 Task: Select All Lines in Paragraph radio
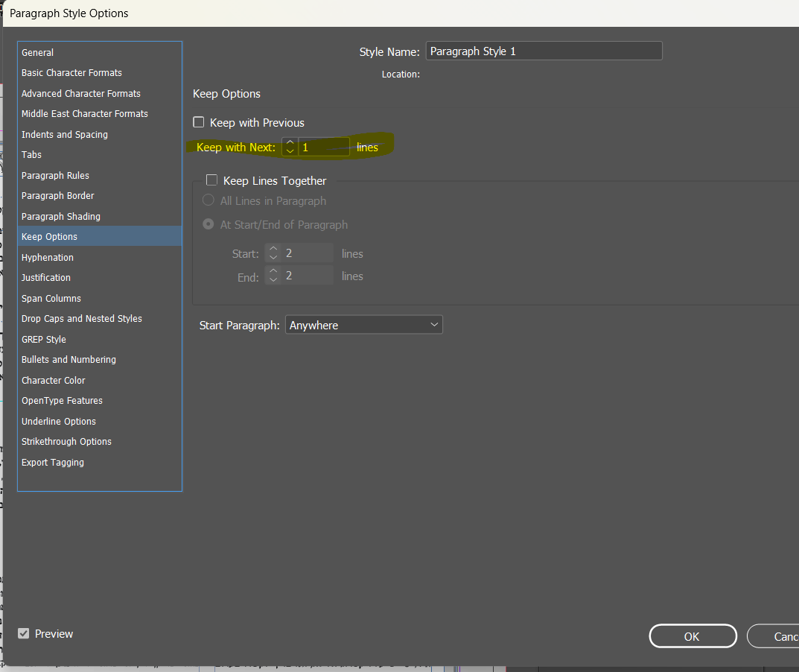point(208,200)
